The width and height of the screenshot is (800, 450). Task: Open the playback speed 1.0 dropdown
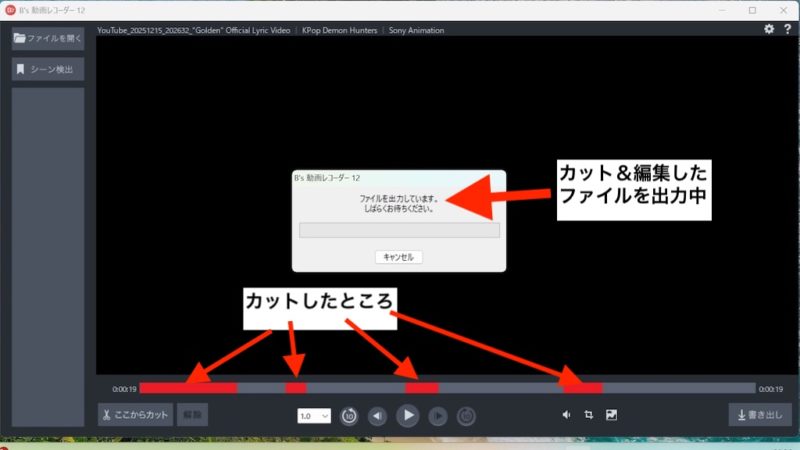[314, 416]
